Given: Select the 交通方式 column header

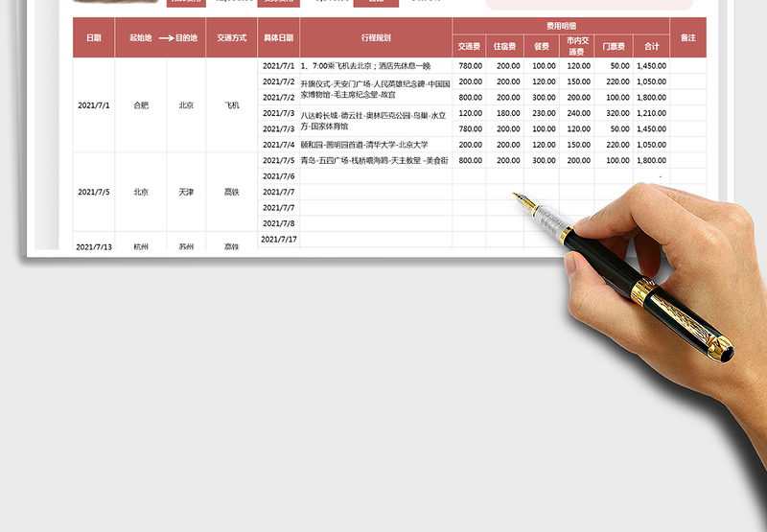Looking at the screenshot, I should [x=231, y=38].
